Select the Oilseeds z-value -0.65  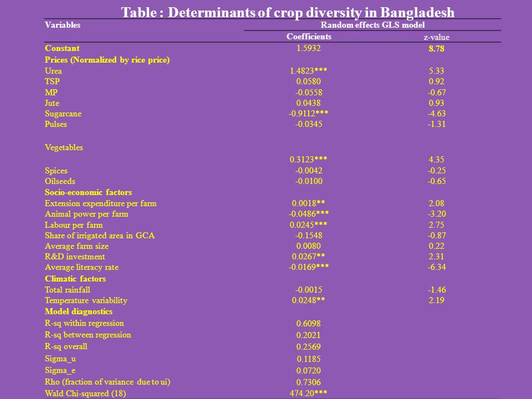pyautogui.click(x=436, y=181)
